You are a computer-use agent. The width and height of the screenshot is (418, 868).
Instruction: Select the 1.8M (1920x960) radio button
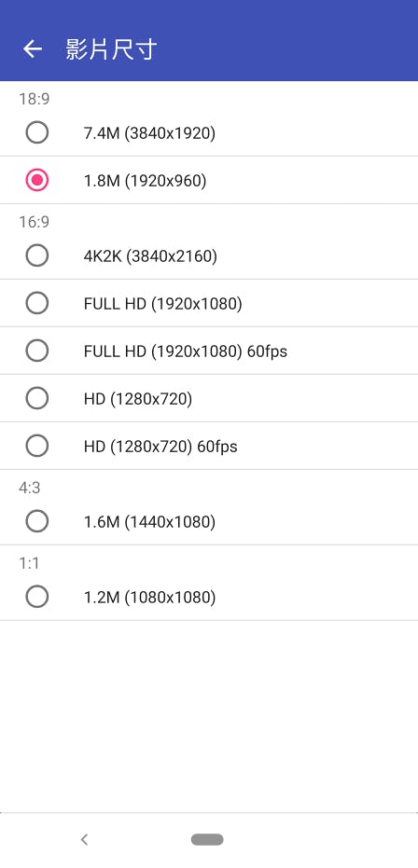point(37,181)
